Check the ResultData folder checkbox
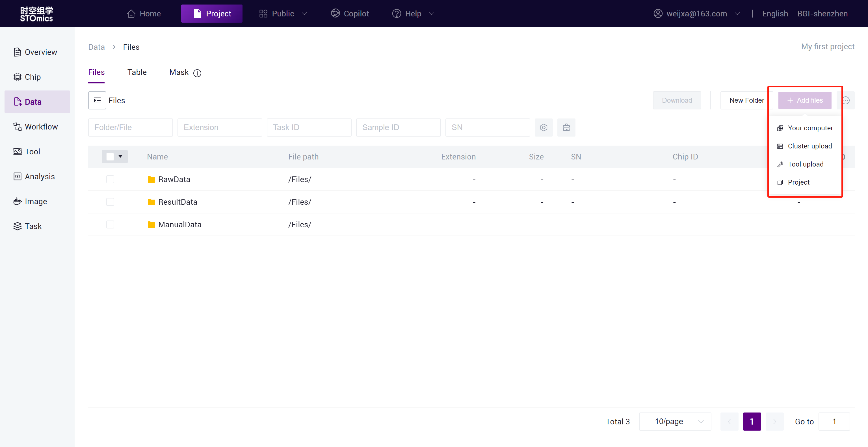 point(110,202)
